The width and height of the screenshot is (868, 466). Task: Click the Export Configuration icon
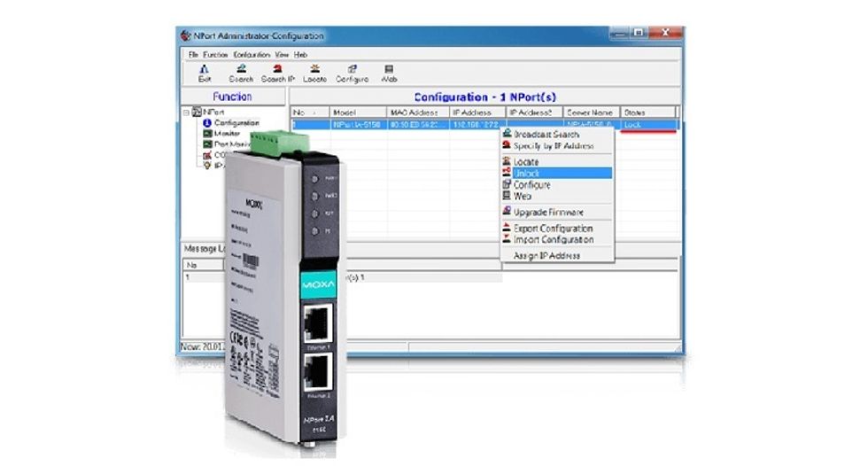click(507, 228)
